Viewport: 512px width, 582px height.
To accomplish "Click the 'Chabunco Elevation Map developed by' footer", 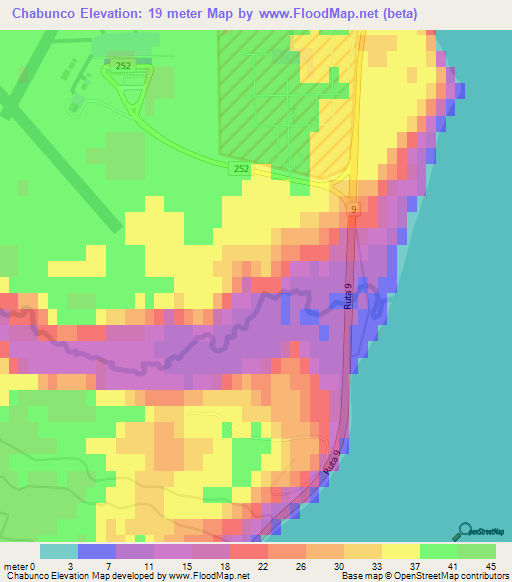I will 86,576.
